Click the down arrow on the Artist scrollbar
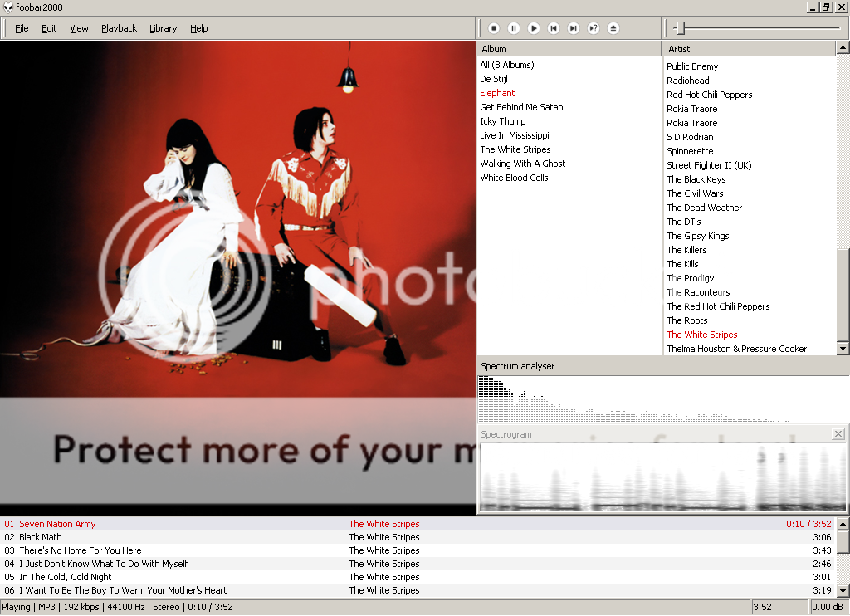Viewport: 850px width, 616px height. pyautogui.click(x=843, y=348)
